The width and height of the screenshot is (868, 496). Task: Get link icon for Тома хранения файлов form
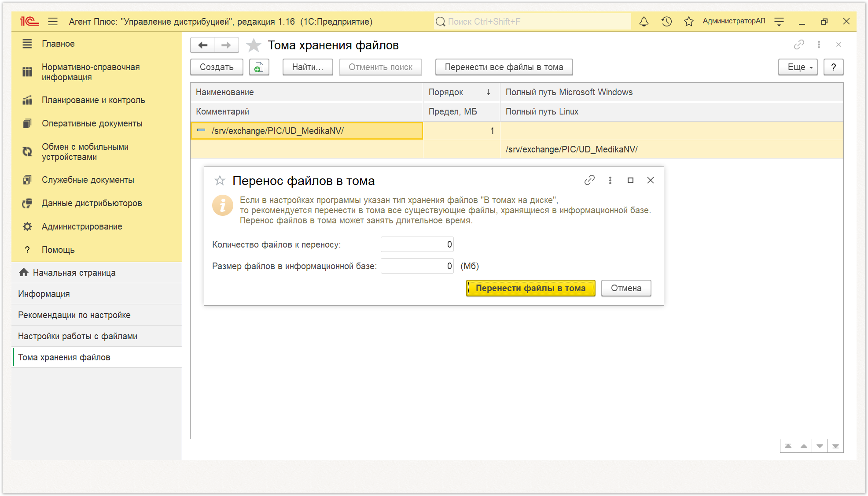[799, 44]
